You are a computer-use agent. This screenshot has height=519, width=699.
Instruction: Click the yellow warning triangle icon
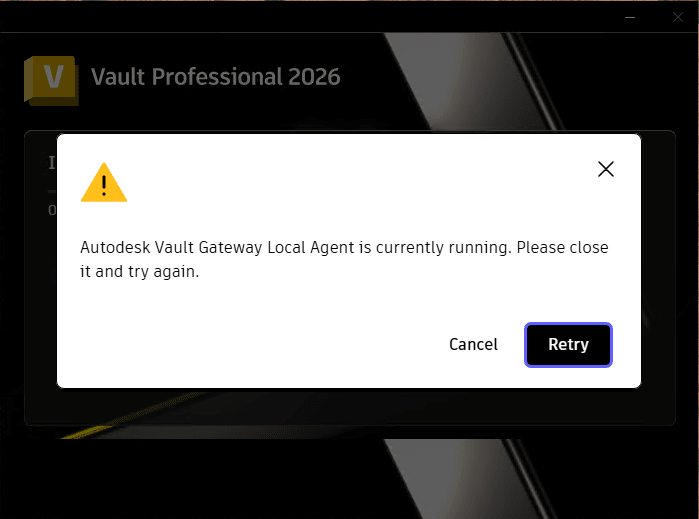pyautogui.click(x=104, y=183)
